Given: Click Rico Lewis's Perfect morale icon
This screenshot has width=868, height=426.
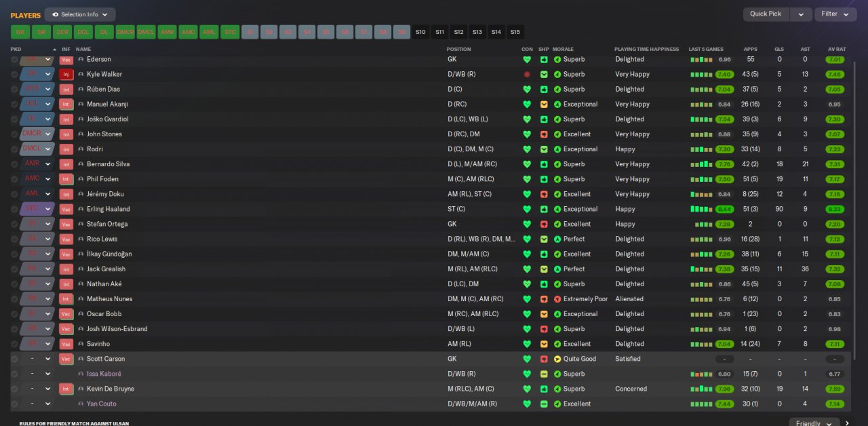Looking at the screenshot, I should (x=557, y=239).
